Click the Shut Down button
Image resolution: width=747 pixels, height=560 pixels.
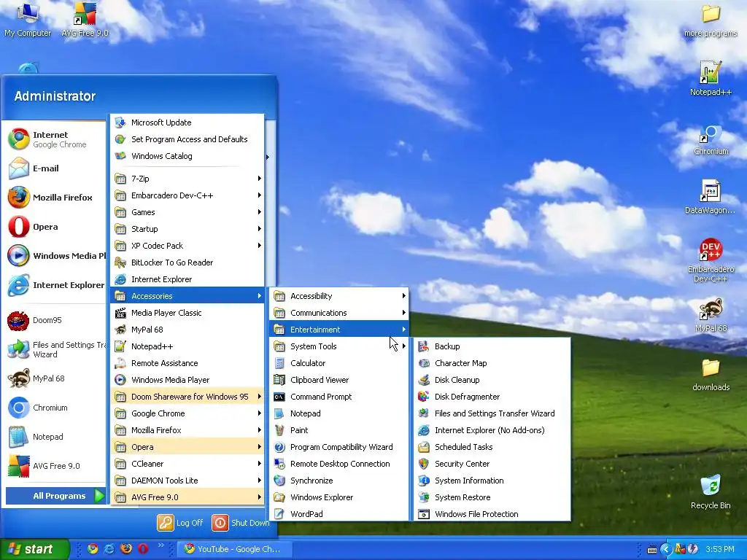pos(240,523)
